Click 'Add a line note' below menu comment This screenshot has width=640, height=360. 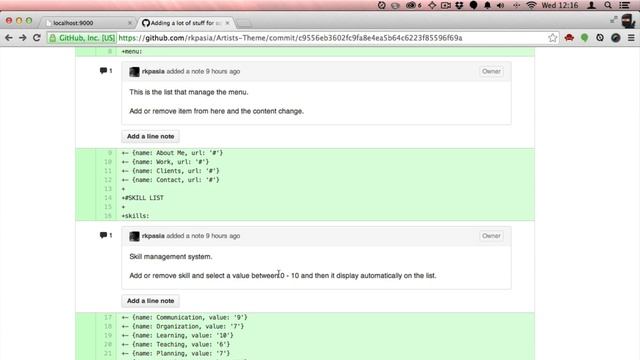click(151, 136)
